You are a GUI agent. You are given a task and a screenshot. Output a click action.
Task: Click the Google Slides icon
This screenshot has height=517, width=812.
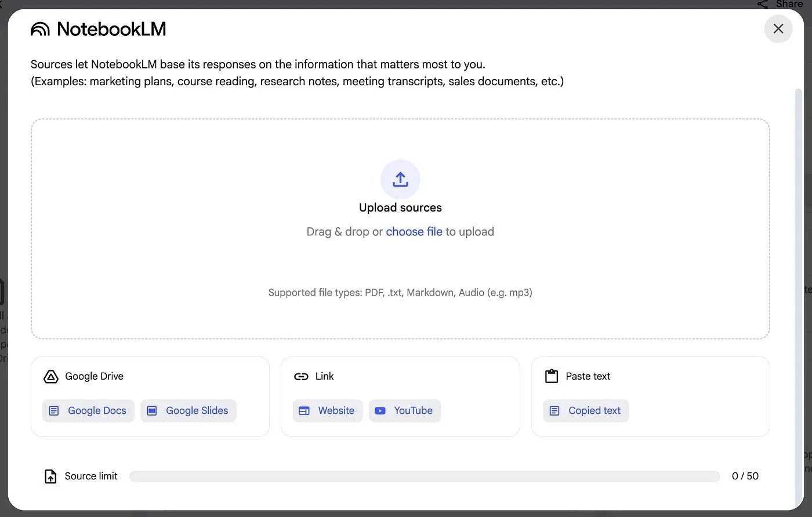point(151,410)
